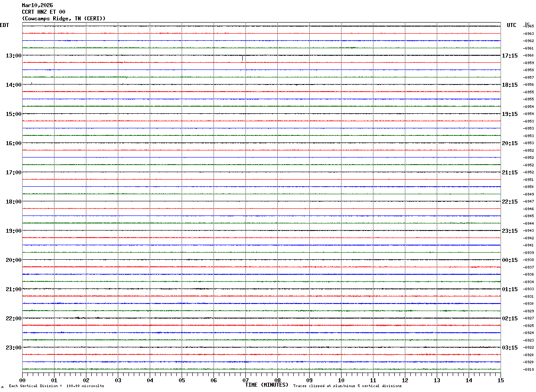Select the 13:00 EDT time label
This screenshot has width=536, height=392.
(x=13, y=56)
